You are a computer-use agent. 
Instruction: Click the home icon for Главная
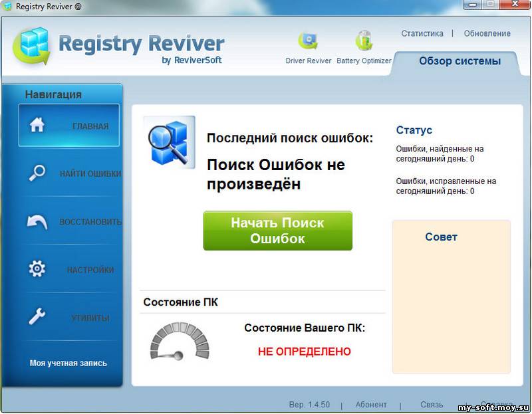(37, 125)
